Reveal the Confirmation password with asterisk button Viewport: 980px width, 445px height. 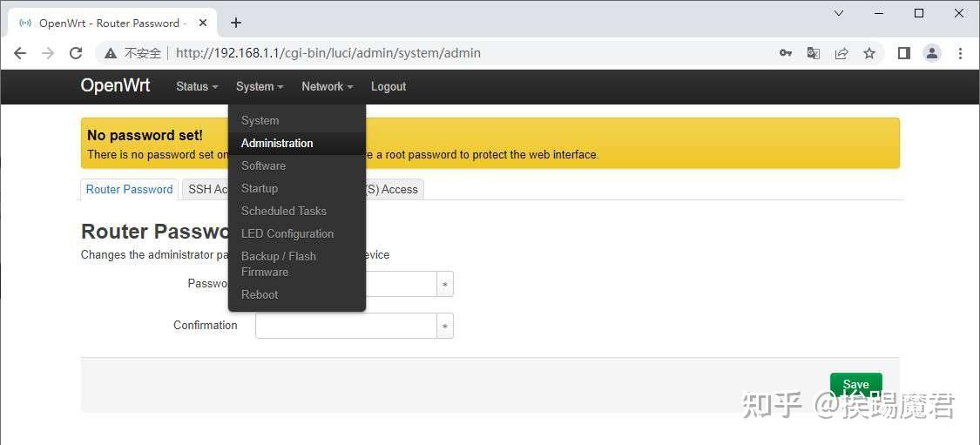pos(445,326)
